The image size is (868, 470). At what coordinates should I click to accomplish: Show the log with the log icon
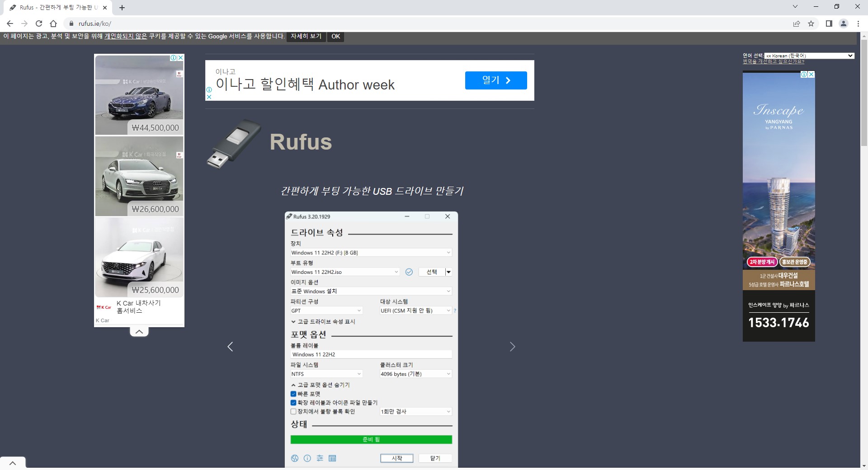click(333, 458)
